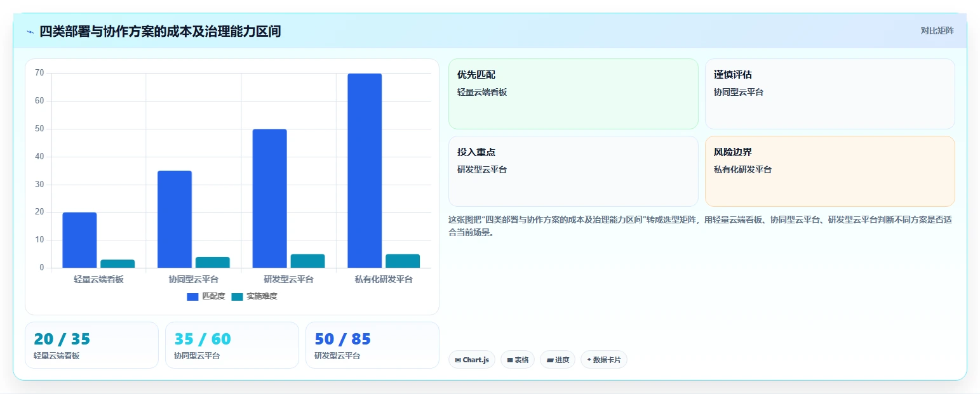Screen dimensions: 980x394
Task: Click the Chart.js tag chip
Action: pyautogui.click(x=471, y=360)
